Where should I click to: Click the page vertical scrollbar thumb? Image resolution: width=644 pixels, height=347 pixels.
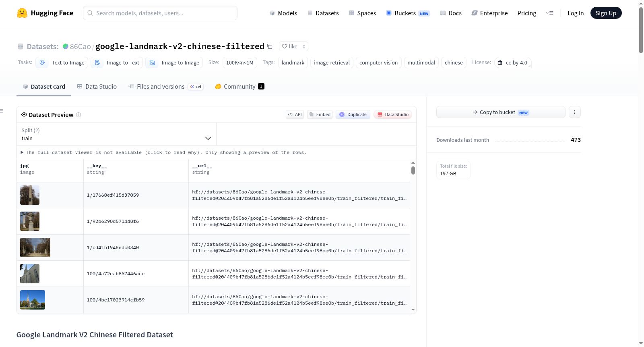[641, 30]
